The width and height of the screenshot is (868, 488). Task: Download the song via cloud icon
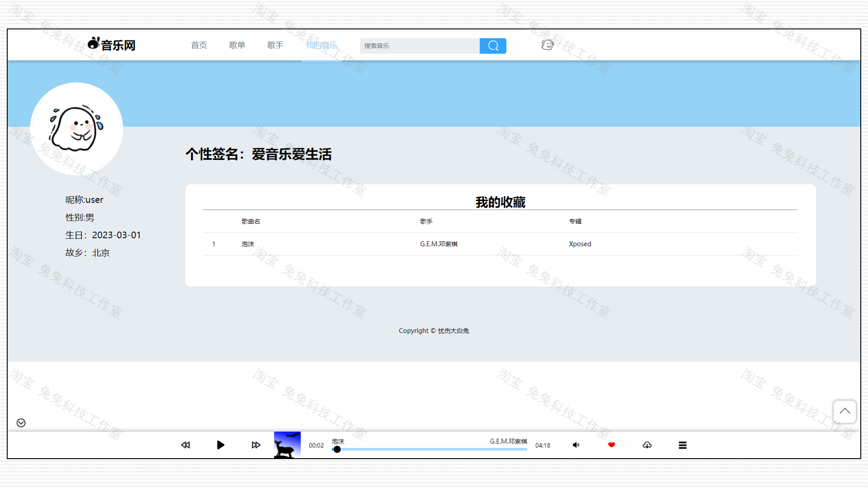pos(647,445)
